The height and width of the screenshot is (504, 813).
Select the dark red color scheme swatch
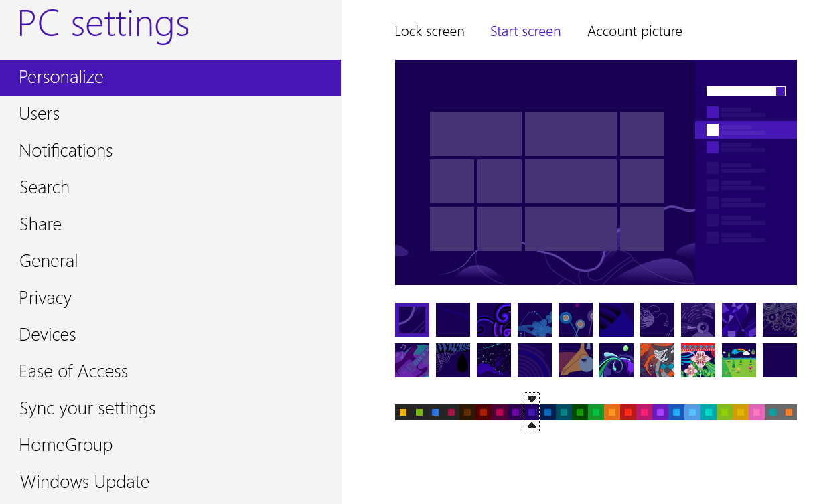[x=484, y=412]
